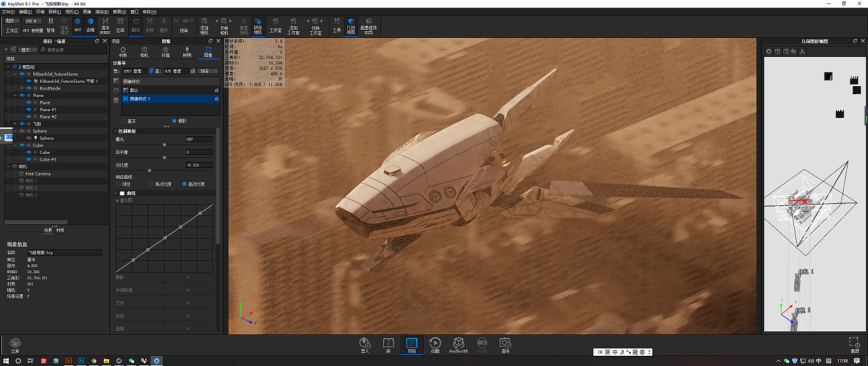Screen dimensions: 868x366
Task: Toggle visibility of the 飞船 group
Action: pyautogui.click(x=22, y=123)
